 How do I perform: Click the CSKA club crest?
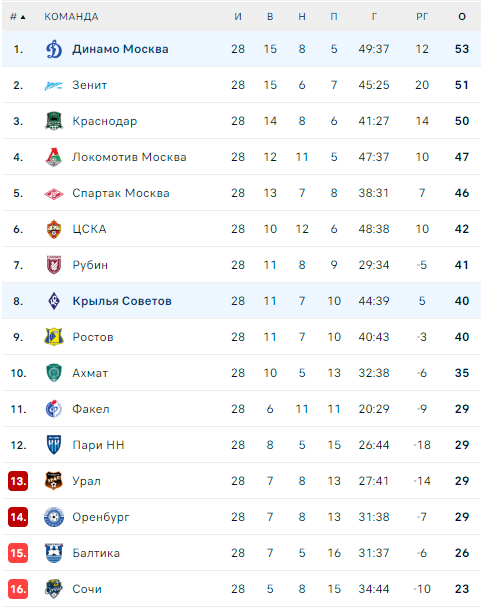[54, 229]
